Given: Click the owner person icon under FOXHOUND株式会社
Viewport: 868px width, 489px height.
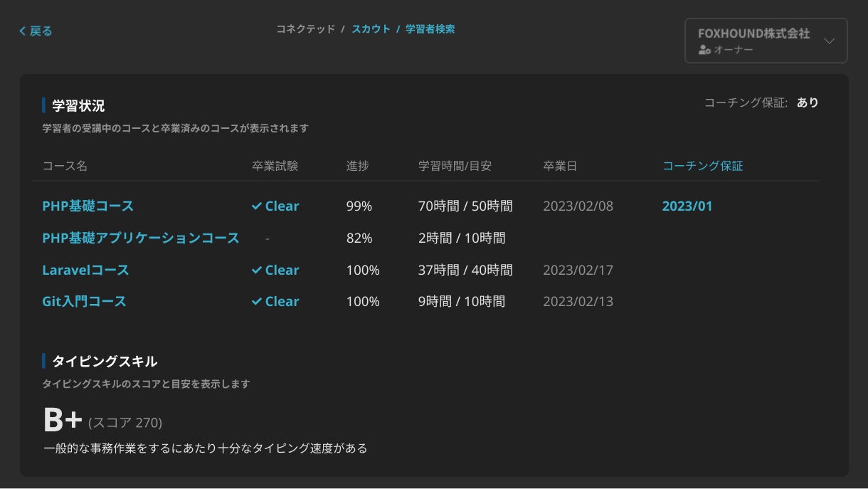Looking at the screenshot, I should (x=704, y=50).
